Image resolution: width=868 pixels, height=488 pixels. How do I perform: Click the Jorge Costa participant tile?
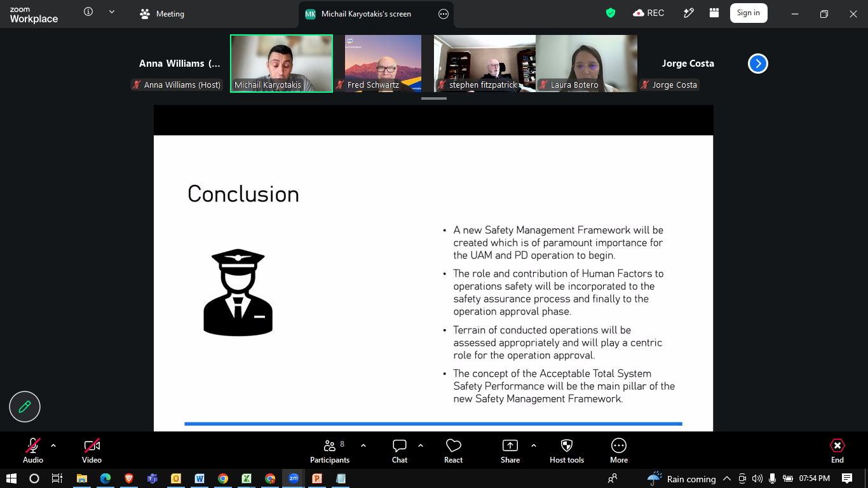(688, 64)
